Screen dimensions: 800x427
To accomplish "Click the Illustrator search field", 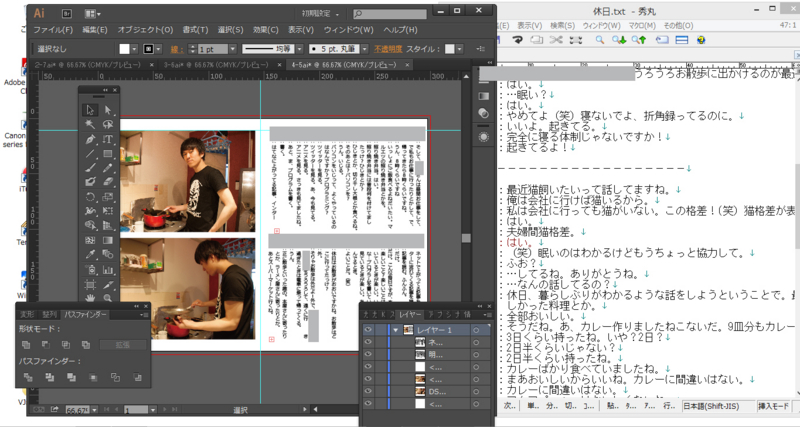I will pos(390,14).
